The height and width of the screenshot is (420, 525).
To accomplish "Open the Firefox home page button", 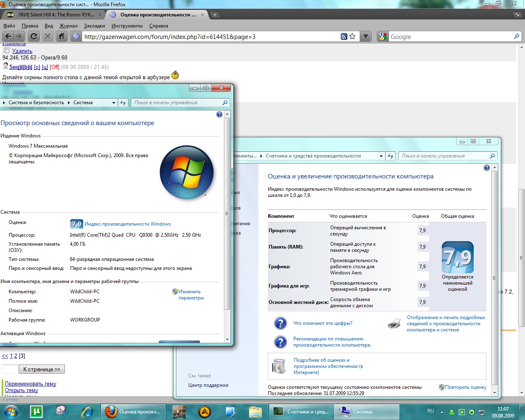I will pyautogui.click(x=62, y=36).
